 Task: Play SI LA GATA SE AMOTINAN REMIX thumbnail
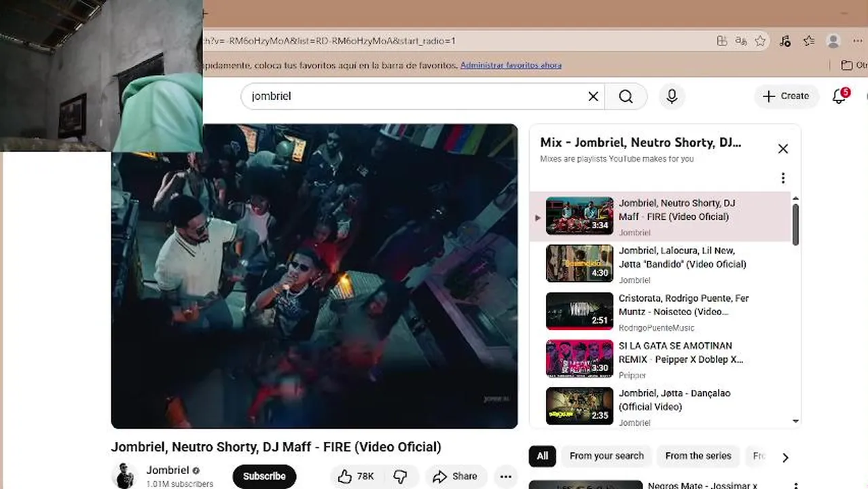coord(579,359)
